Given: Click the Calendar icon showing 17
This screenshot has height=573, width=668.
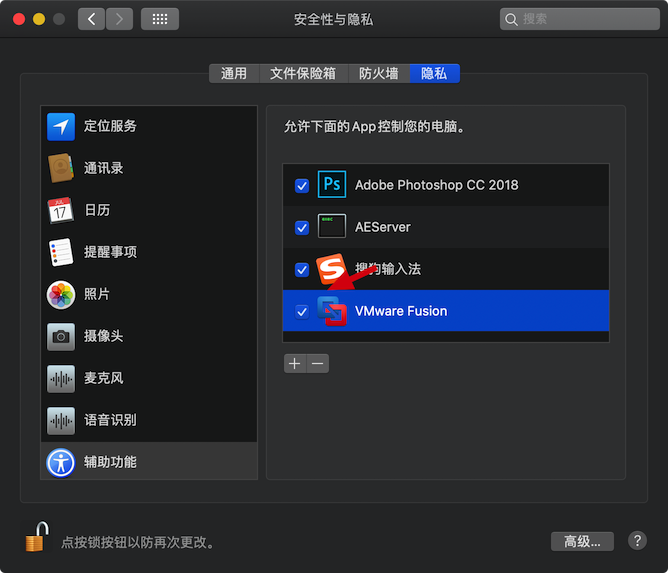Looking at the screenshot, I should pyautogui.click(x=60, y=210).
